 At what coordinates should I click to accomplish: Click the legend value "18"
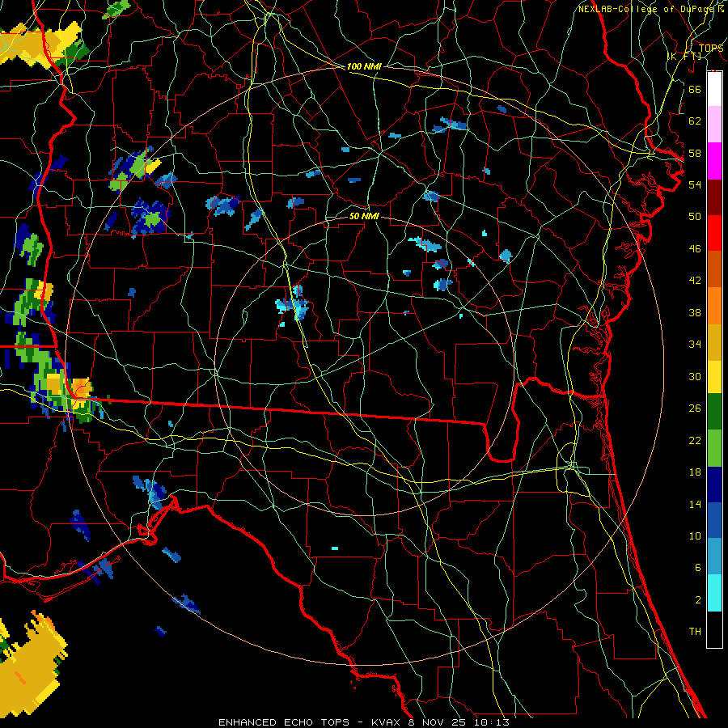695,472
